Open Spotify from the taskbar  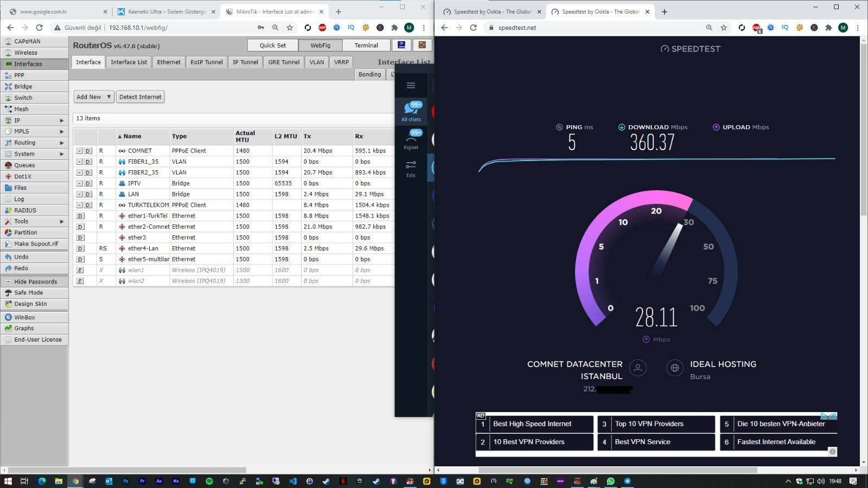(209, 481)
